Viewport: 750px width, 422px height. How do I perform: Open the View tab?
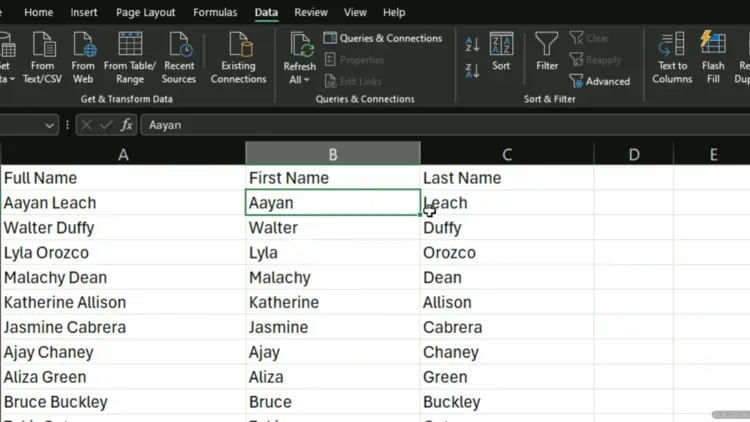(355, 12)
